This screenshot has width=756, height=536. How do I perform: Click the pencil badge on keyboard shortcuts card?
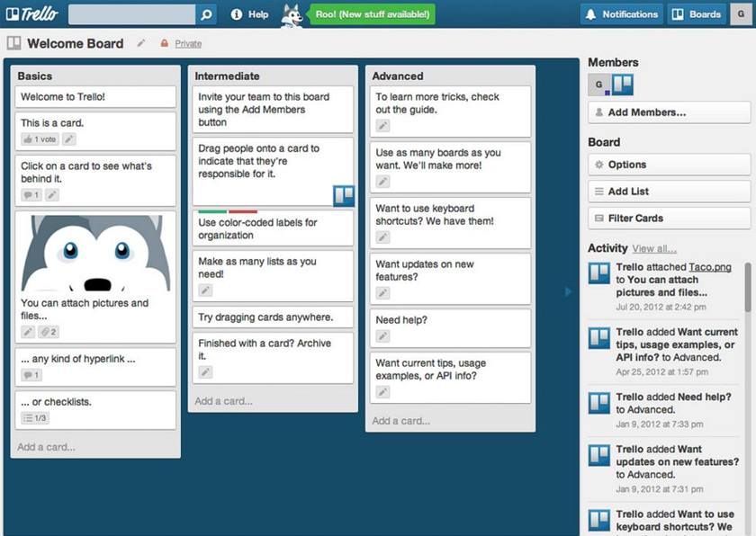point(382,237)
